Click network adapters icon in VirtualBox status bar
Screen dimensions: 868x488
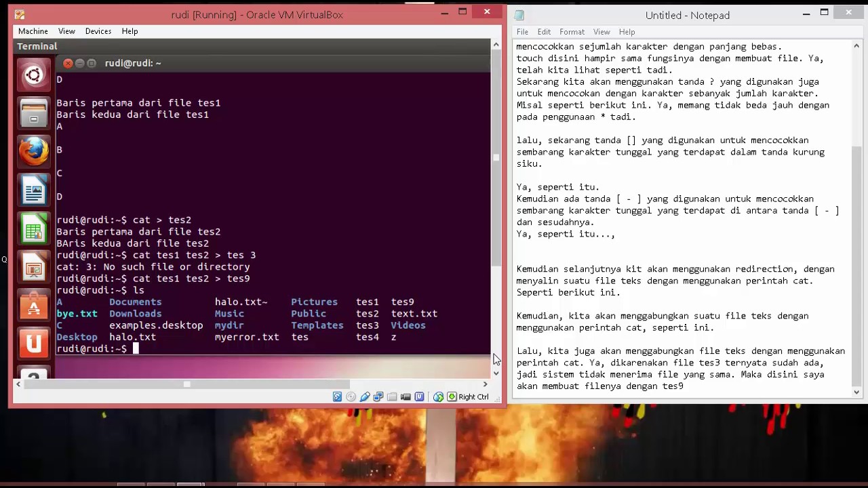pos(378,397)
